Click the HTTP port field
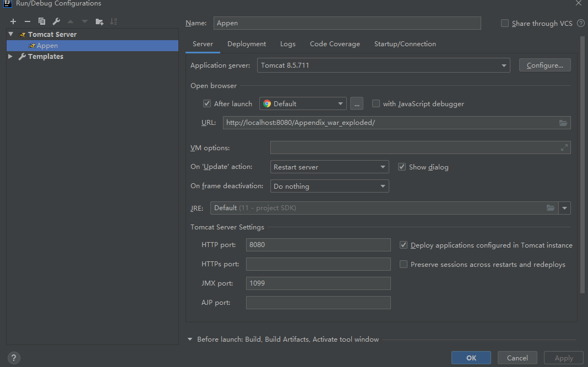 318,245
